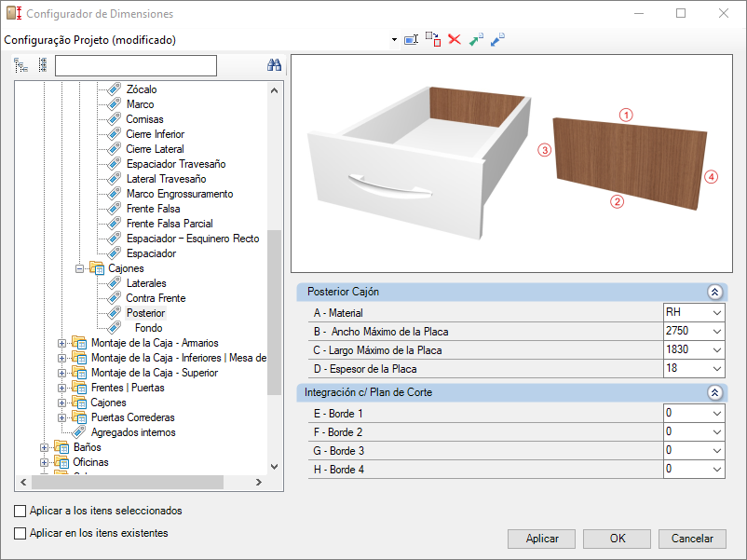Click the copy configuration icon
This screenshot has height=560, width=747.
433,39
